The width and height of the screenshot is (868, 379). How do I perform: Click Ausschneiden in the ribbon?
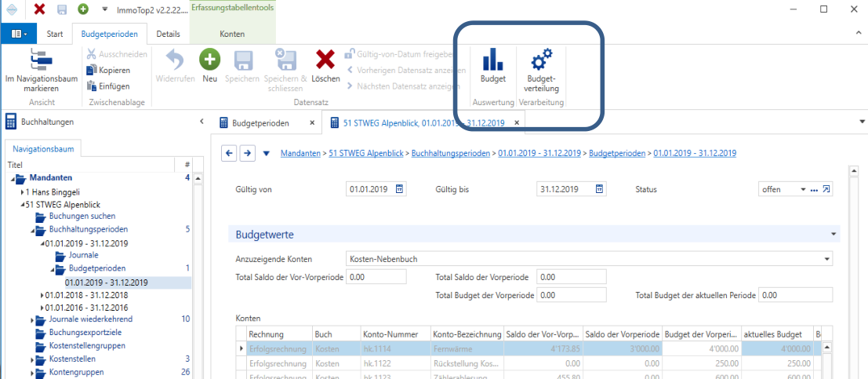[117, 54]
